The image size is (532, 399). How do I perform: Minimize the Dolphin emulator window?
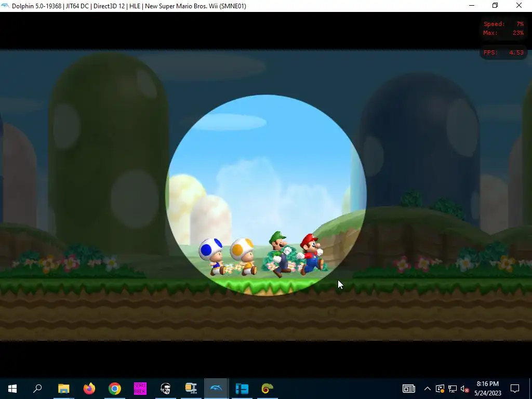472,6
